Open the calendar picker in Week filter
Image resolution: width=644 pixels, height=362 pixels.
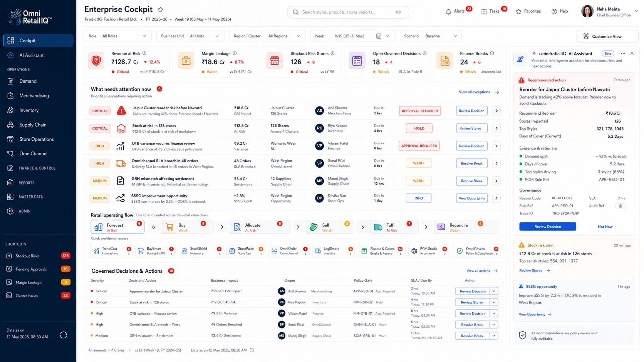point(379,36)
